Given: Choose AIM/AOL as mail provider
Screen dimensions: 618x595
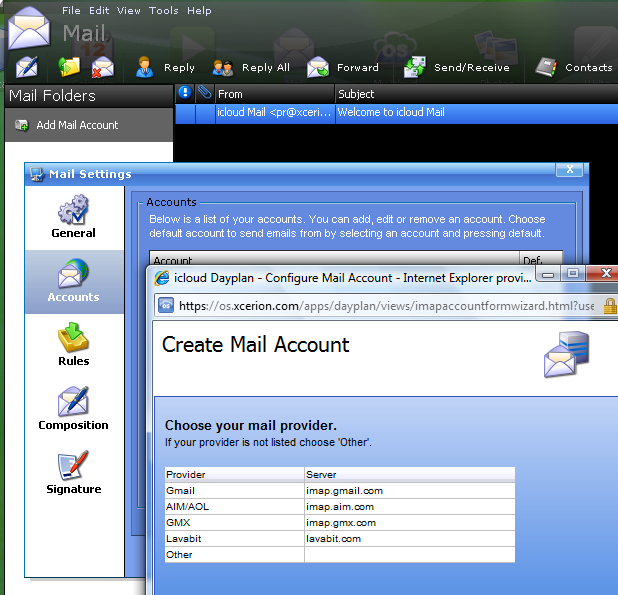Looking at the screenshot, I should (235, 507).
